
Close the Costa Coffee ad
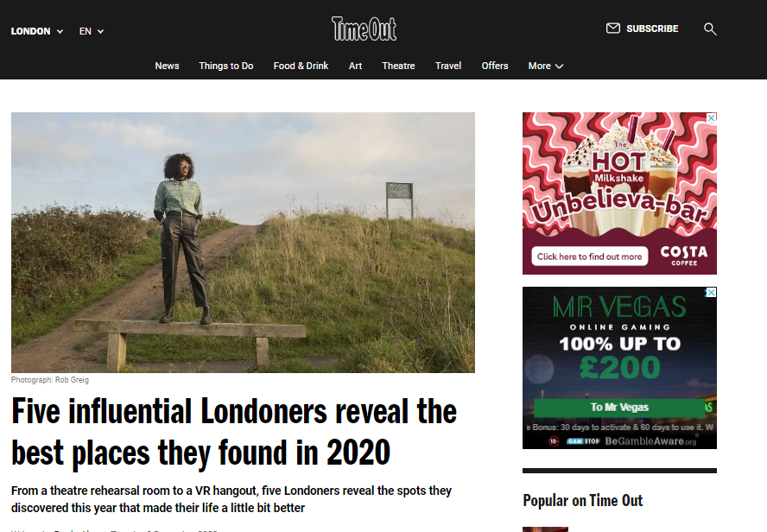[712, 117]
